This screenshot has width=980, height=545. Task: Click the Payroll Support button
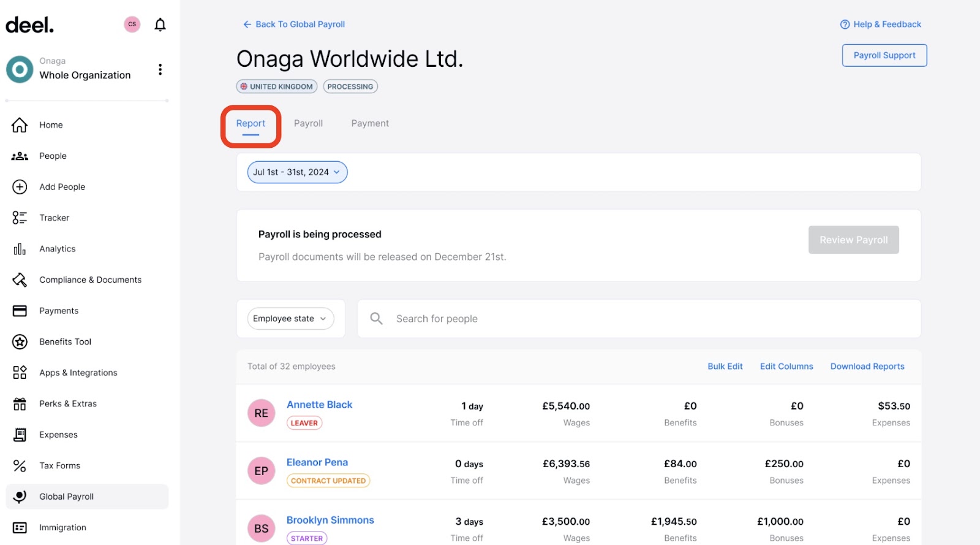884,55
